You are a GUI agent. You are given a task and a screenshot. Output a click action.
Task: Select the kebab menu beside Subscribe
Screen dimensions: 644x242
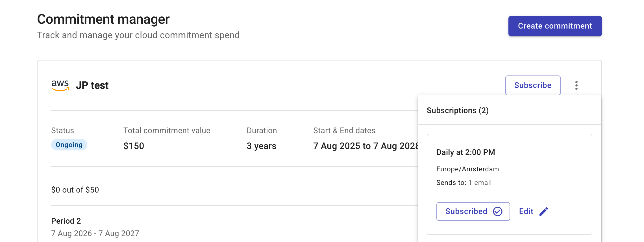[577, 85]
